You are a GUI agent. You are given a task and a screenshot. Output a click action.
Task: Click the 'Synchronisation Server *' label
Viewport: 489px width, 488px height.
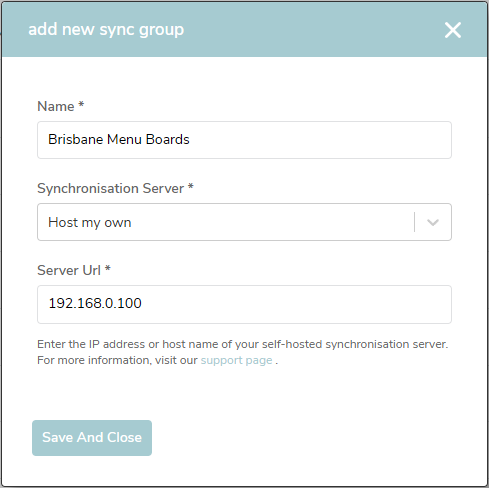pos(115,188)
